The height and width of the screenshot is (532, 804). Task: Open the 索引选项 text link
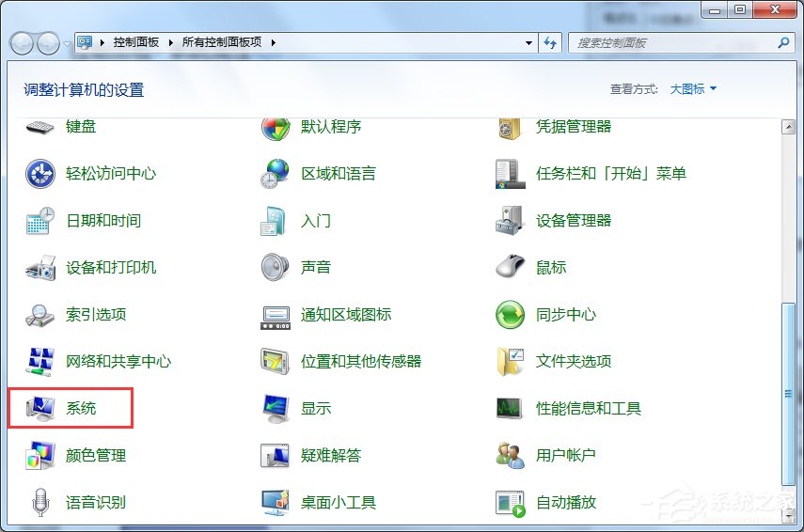(95, 315)
